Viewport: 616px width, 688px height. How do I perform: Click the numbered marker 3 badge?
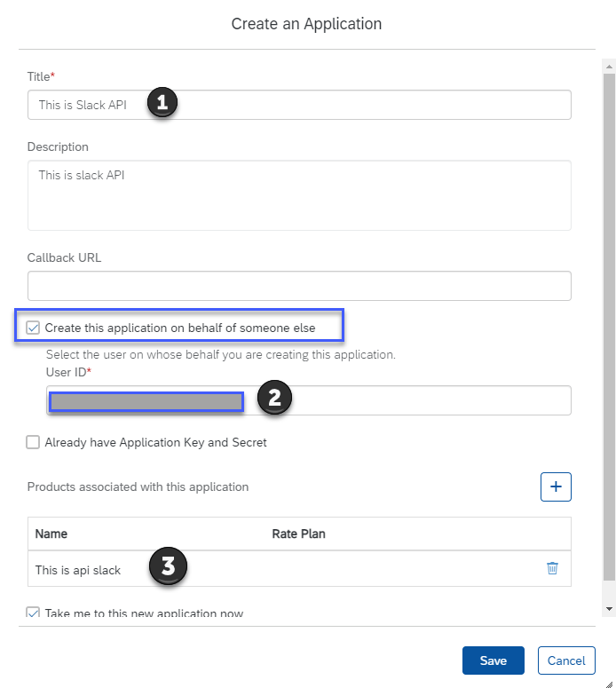pos(168,565)
